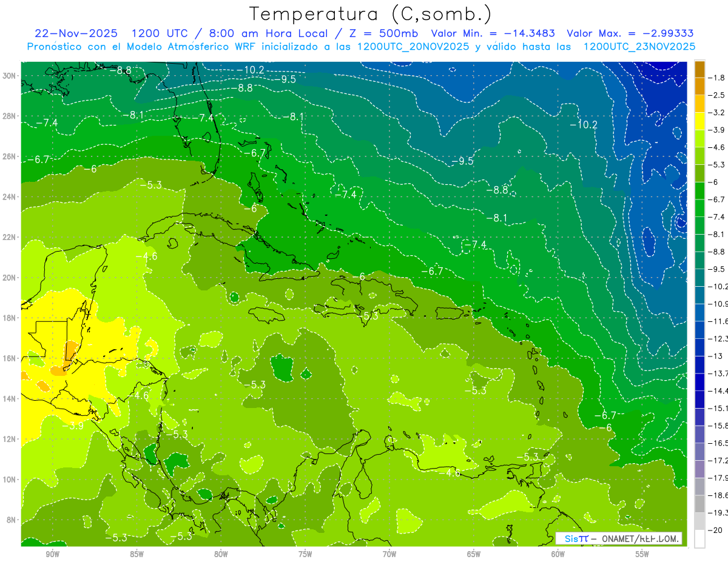Click the "Valor Max. = -2.99333" readout
728x562 pixels.
[x=630, y=33]
